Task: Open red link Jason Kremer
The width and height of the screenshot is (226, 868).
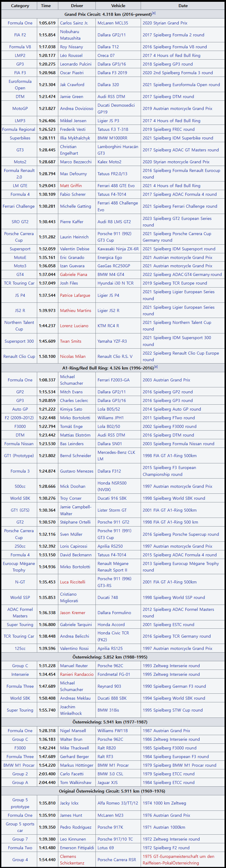Action: pyautogui.click(x=73, y=613)
